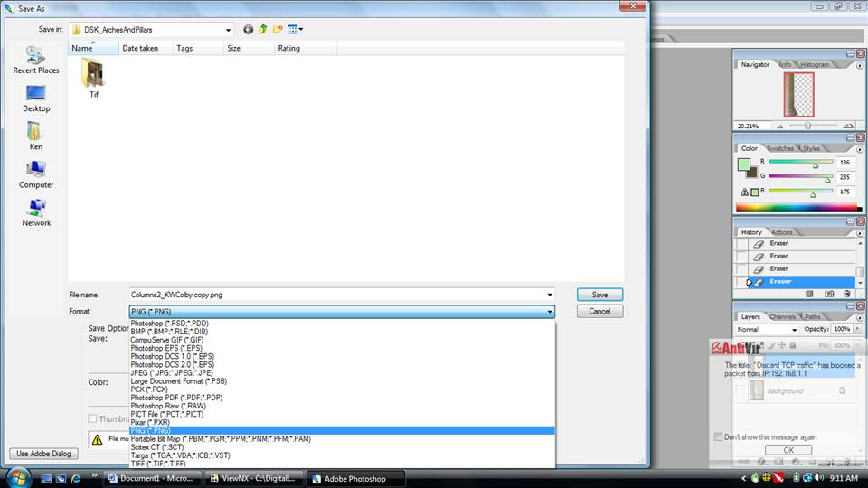This screenshot has height=488, width=868.
Task: Click the foreground color swatch in Color panel
Action: (743, 164)
